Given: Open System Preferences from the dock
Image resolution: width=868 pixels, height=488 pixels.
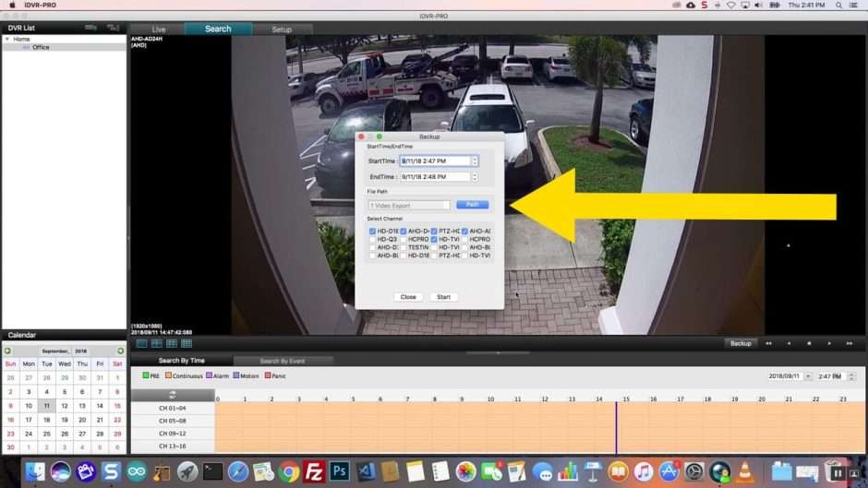Looking at the screenshot, I should (x=694, y=472).
